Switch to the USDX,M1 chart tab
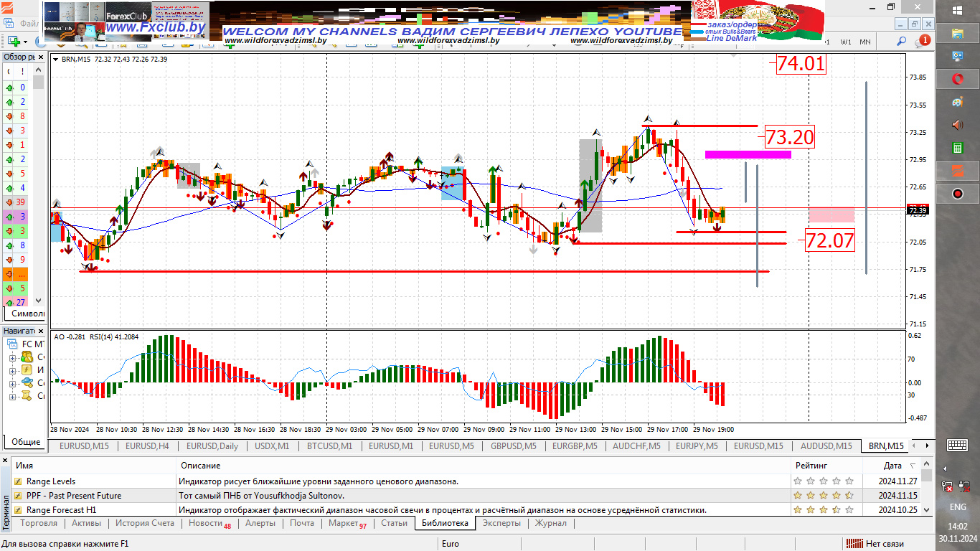Screen dimensions: 980x551 tap(272, 446)
